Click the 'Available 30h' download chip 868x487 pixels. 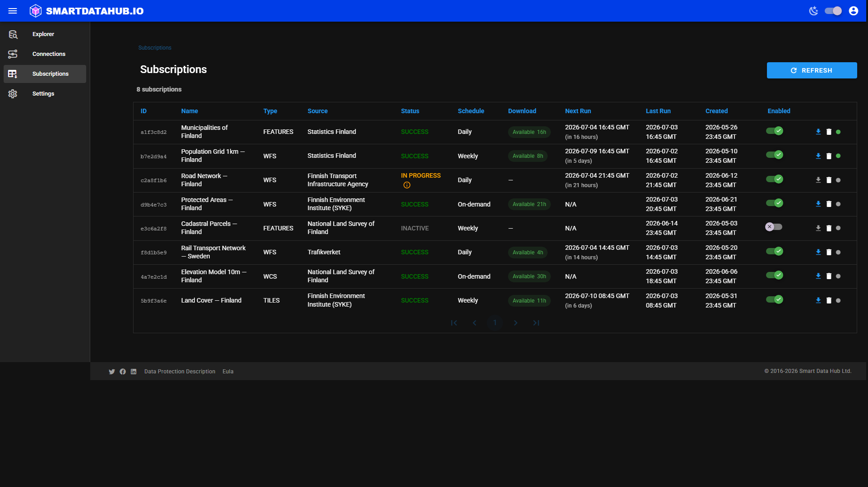[x=529, y=276]
